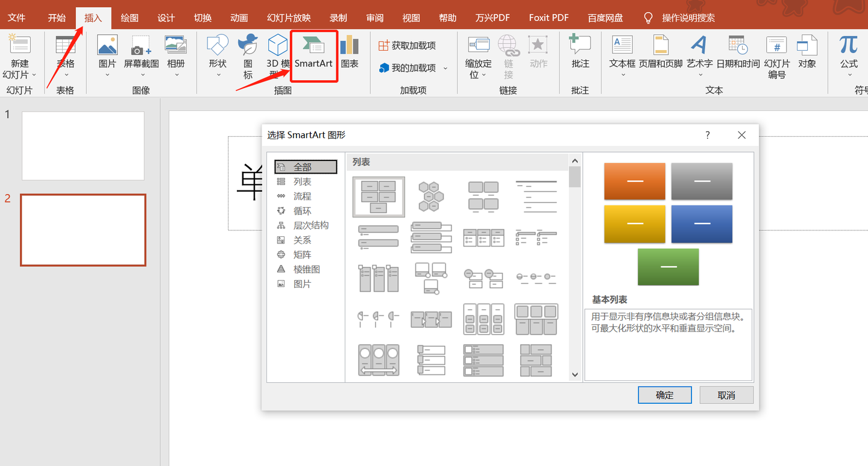This screenshot has width=868, height=466.
Task: Click the lightbulb 操作说明搜索 search
Action: click(x=679, y=17)
